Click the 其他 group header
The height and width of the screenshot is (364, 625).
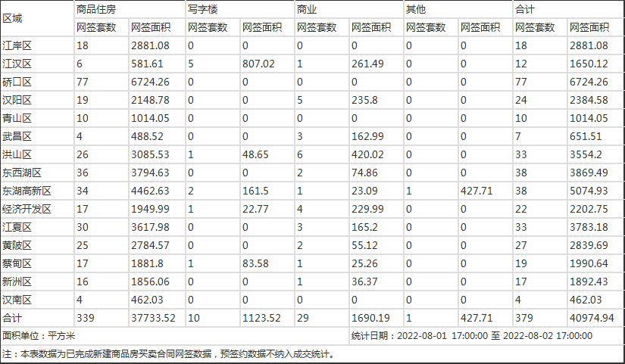416,9
